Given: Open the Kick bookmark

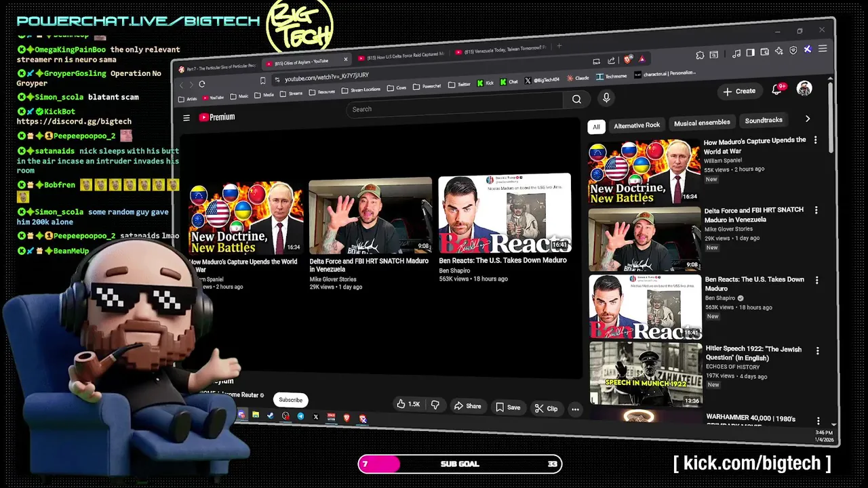Looking at the screenshot, I should coord(486,83).
